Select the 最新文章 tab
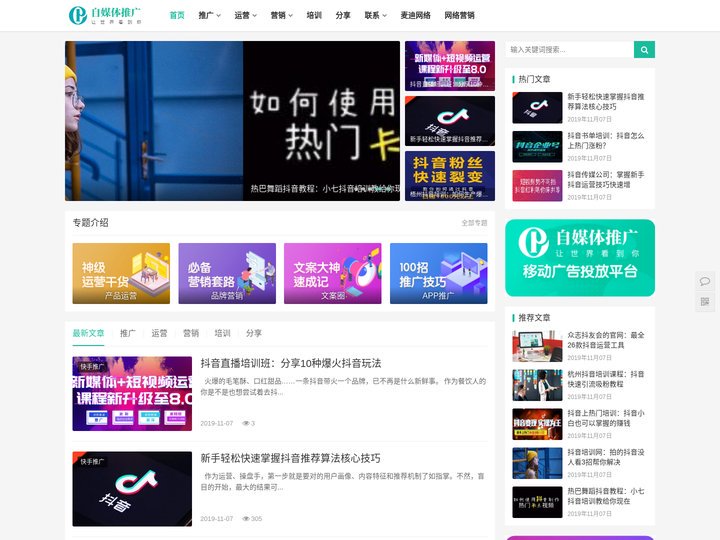Image resolution: width=720 pixels, height=540 pixels. coord(88,333)
